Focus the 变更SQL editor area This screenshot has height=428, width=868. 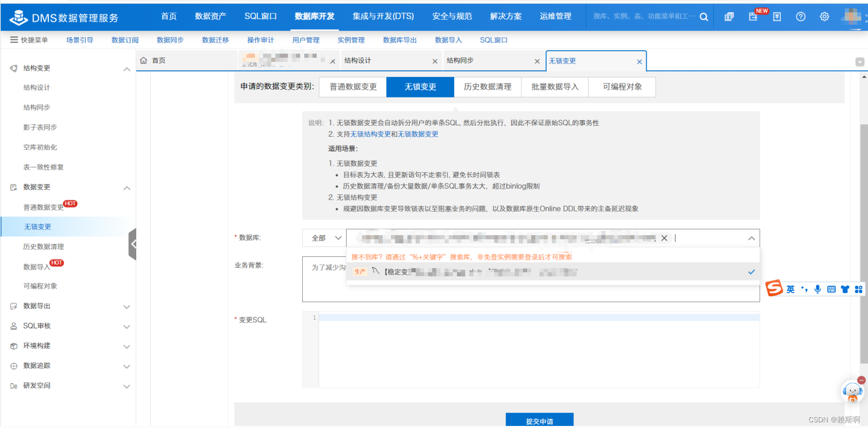[x=539, y=350]
